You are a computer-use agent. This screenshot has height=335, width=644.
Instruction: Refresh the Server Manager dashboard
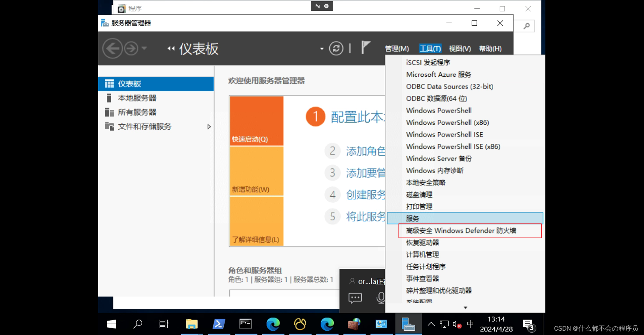336,48
